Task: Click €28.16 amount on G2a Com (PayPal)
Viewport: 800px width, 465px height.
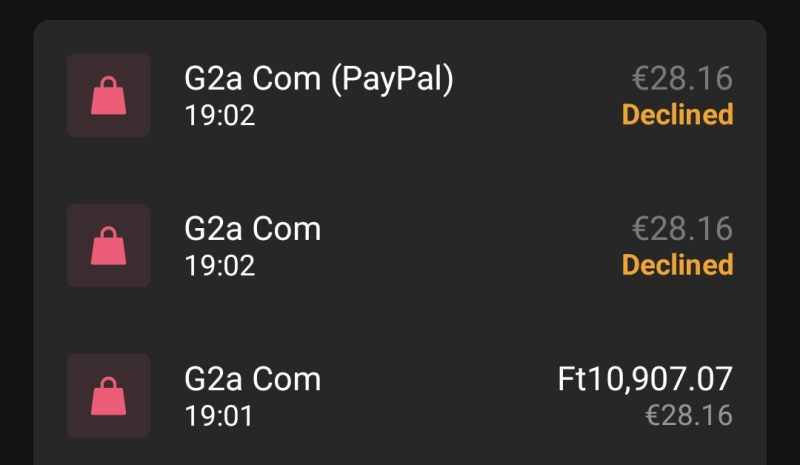Action: (x=682, y=78)
